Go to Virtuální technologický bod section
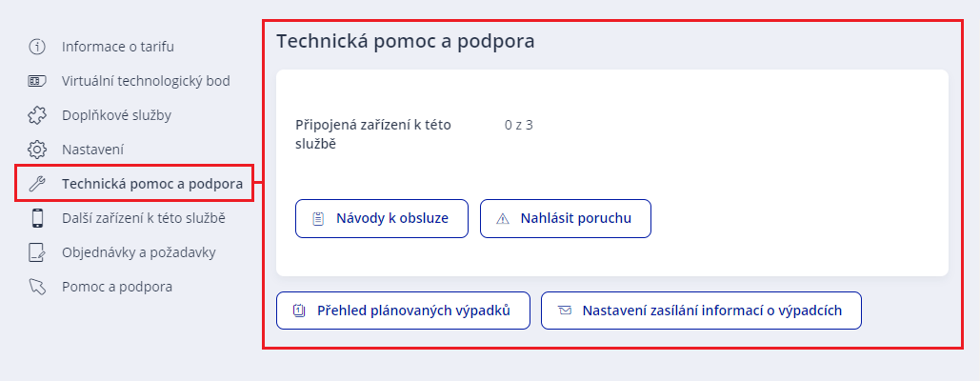 click(x=146, y=81)
